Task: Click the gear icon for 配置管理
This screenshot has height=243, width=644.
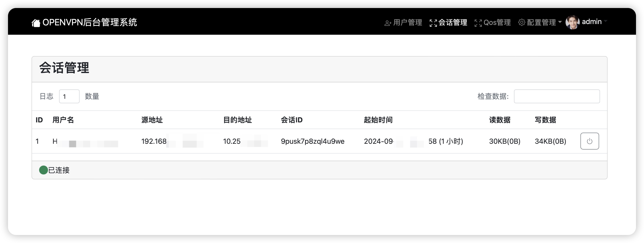Action: pyautogui.click(x=522, y=22)
